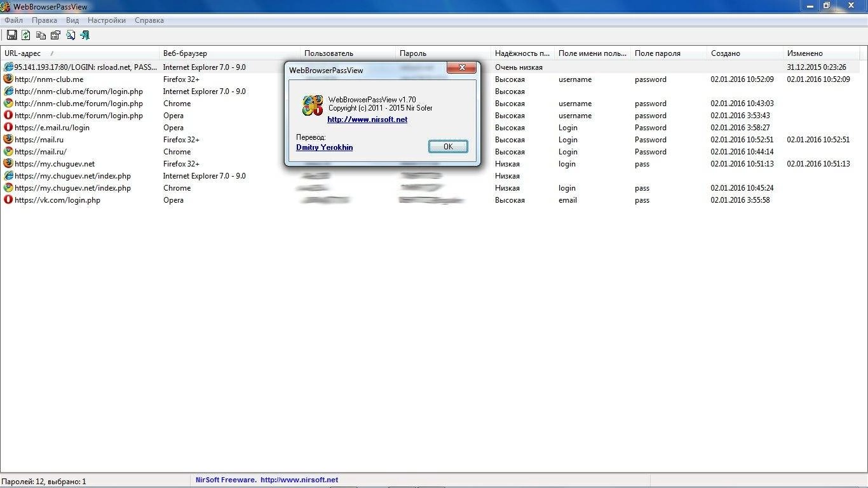This screenshot has width=868, height=488.
Task: Sort by the Веб-браузер column header
Action: tap(229, 53)
